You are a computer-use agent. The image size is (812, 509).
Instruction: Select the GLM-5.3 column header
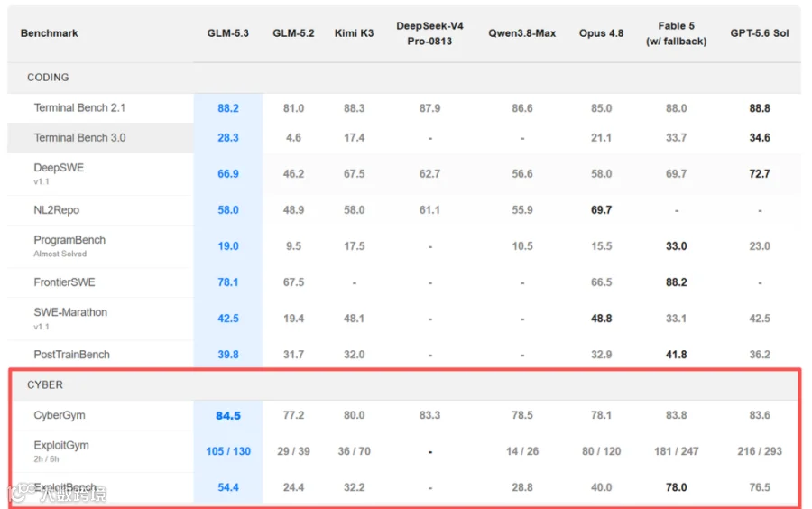tap(228, 33)
